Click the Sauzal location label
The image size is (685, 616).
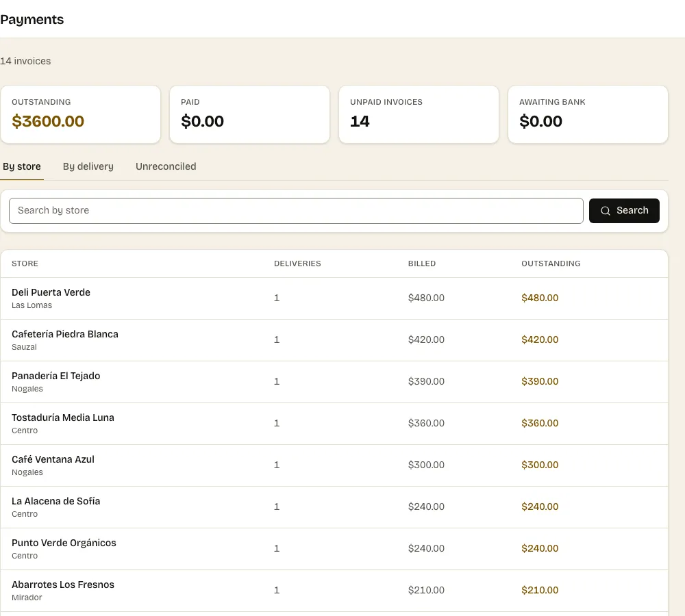pos(24,347)
